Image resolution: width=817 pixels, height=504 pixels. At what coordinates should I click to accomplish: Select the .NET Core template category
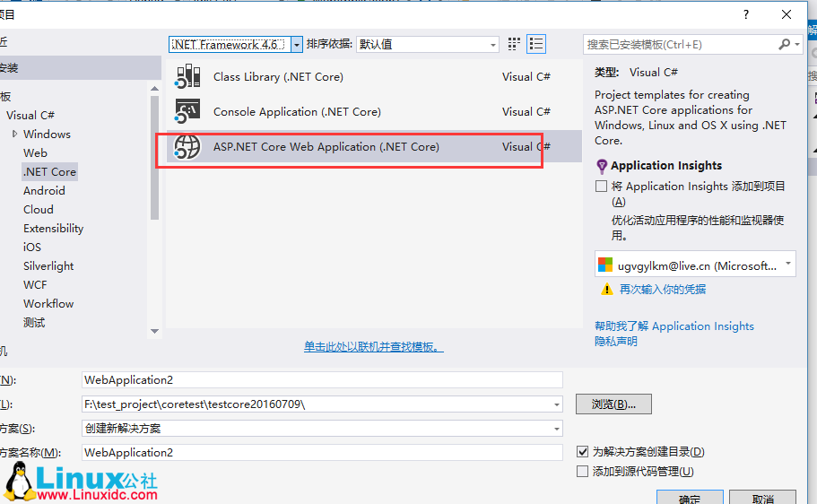[x=49, y=171]
